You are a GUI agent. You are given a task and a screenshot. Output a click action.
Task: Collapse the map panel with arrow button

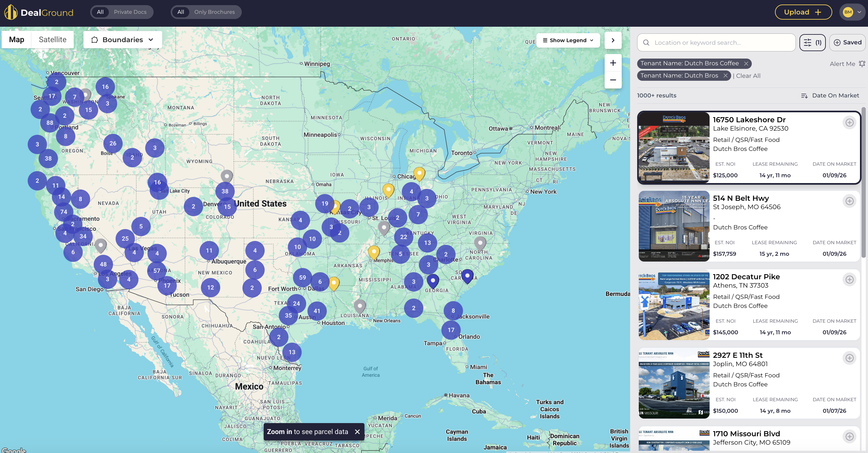click(x=613, y=41)
